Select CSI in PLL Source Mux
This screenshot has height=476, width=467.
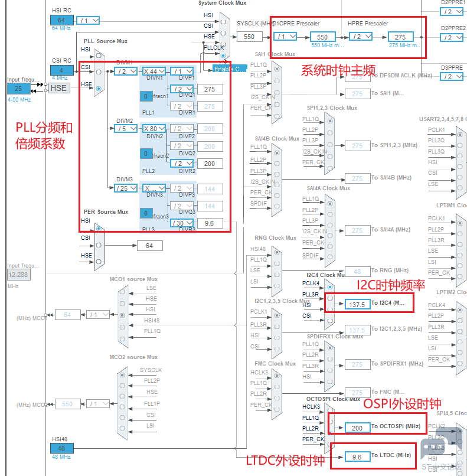click(99, 72)
